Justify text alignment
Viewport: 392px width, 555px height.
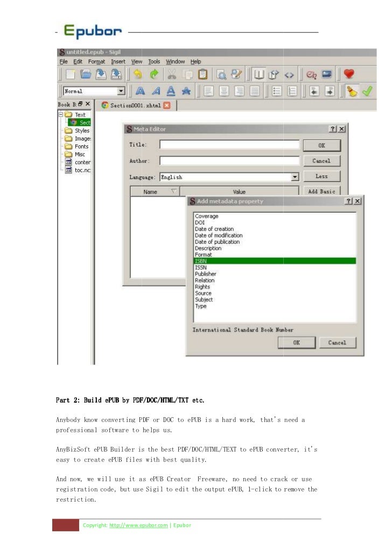click(255, 92)
